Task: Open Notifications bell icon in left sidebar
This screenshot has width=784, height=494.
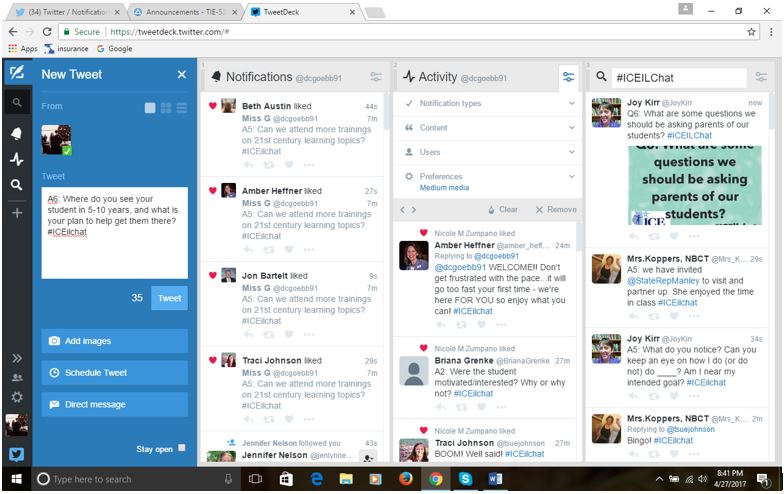Action: point(17,134)
